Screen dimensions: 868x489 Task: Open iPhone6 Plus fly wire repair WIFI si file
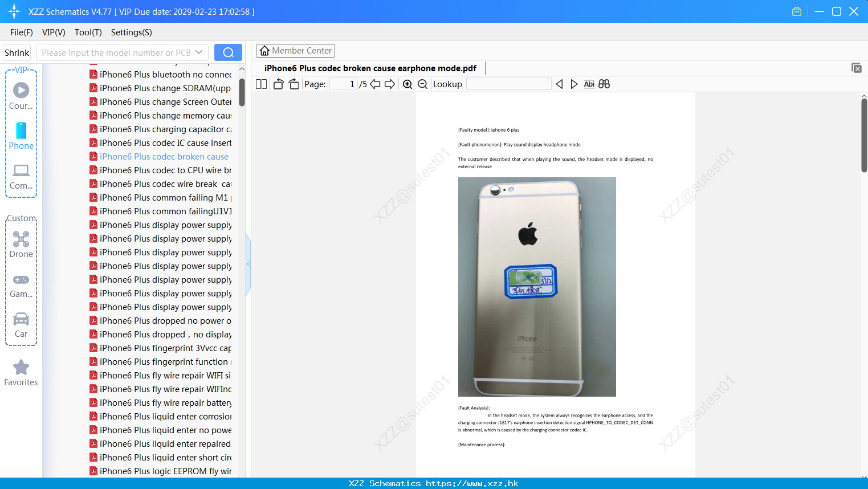(161, 376)
